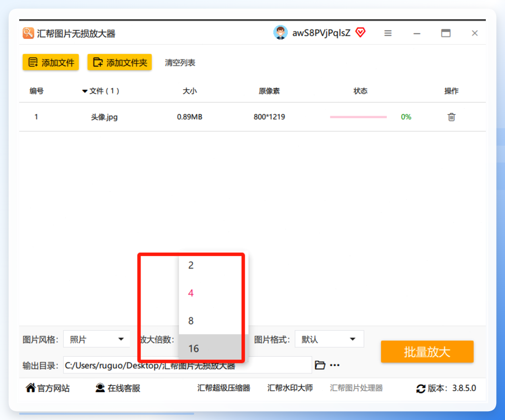Image resolution: width=505 pixels, height=420 pixels.
Task: Click the 0.89MB size cell
Action: click(190, 117)
